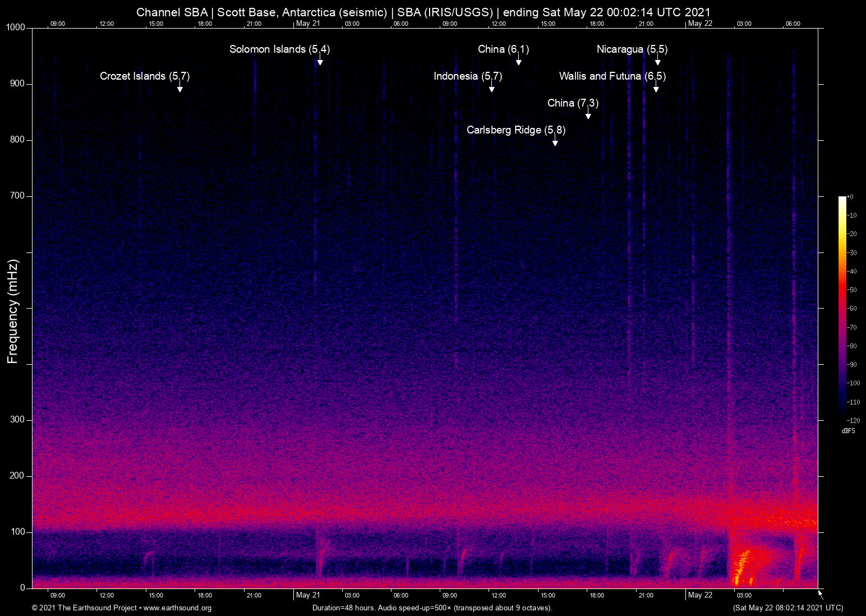Viewport: 866px width, 616px height.
Task: Click the arrow below China (6.1)
Action: (x=519, y=60)
